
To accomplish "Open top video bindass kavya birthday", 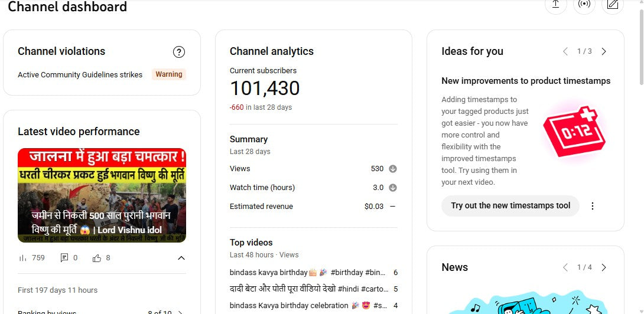I will pyautogui.click(x=307, y=273).
